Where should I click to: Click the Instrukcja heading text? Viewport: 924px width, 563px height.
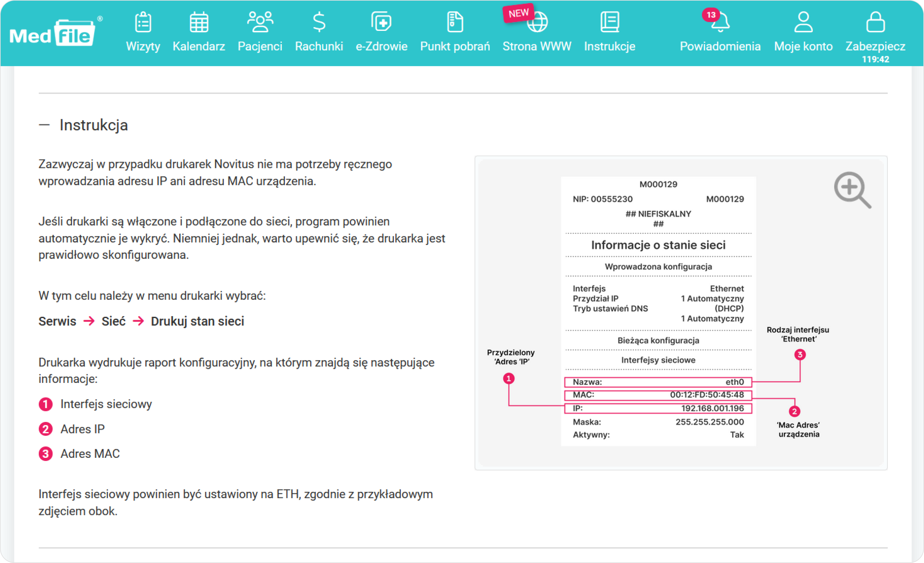94,125
